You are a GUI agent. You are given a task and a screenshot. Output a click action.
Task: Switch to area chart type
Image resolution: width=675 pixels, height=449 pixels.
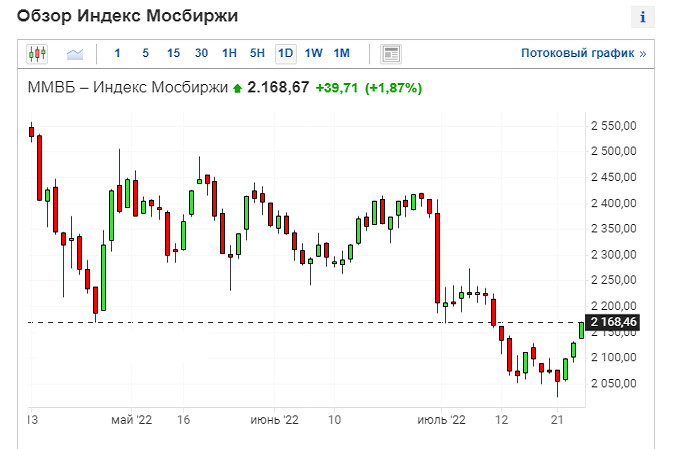click(x=75, y=54)
